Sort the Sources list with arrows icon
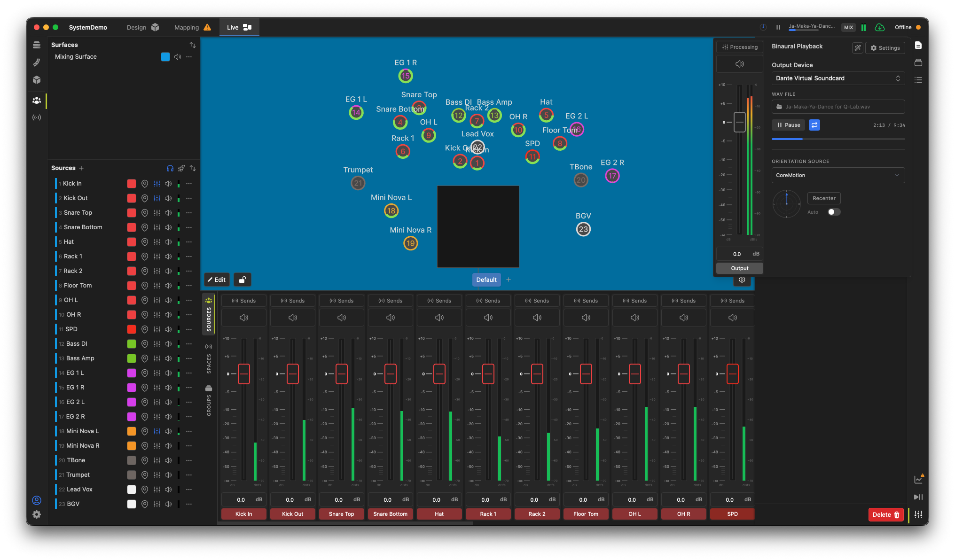This screenshot has width=955, height=560. [193, 168]
